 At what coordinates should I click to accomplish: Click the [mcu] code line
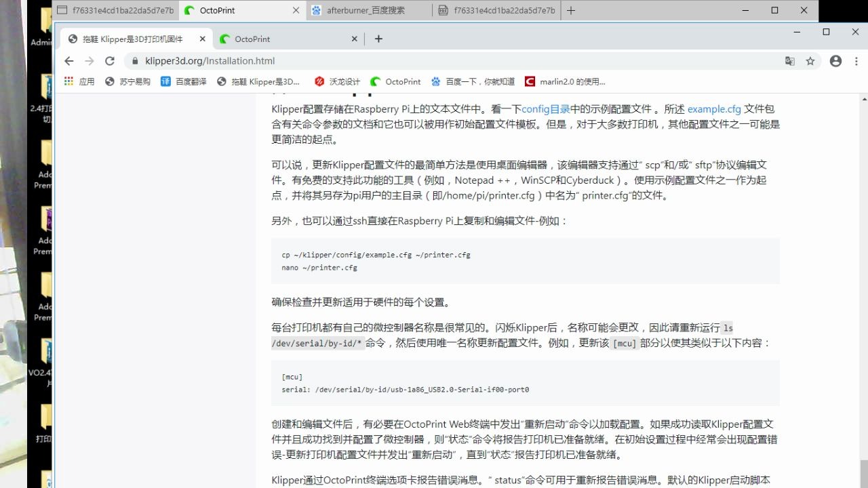(292, 377)
